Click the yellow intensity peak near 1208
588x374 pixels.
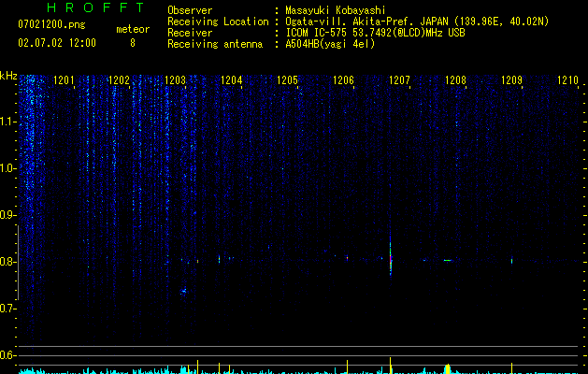point(448,368)
